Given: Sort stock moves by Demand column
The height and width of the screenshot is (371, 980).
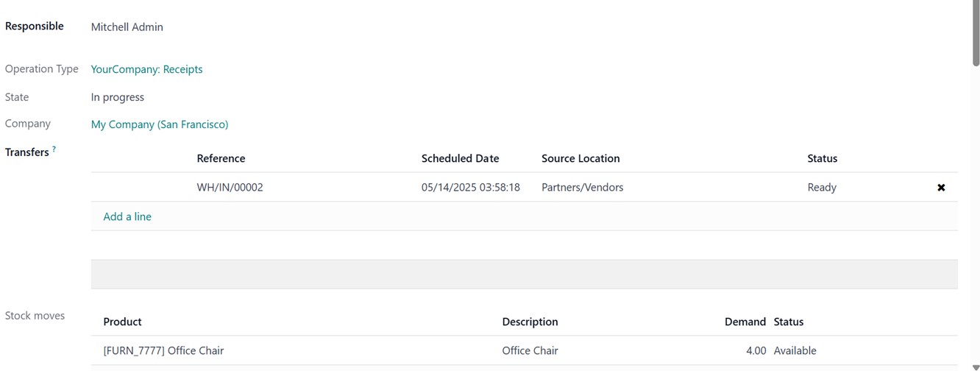Looking at the screenshot, I should pyautogui.click(x=745, y=322).
